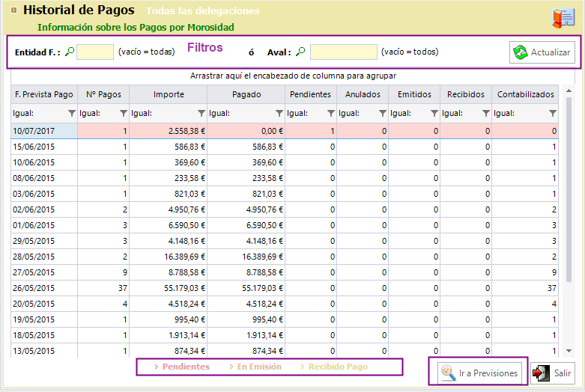The height and width of the screenshot is (392, 585).
Task: Open filter funnel for F. Prevista Pago
Action: [x=72, y=113]
